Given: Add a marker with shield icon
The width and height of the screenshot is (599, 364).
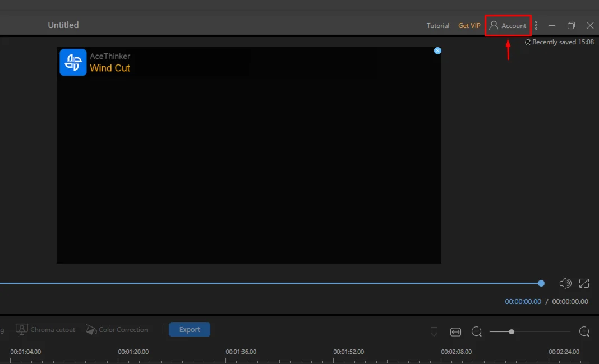Looking at the screenshot, I should [x=434, y=331].
